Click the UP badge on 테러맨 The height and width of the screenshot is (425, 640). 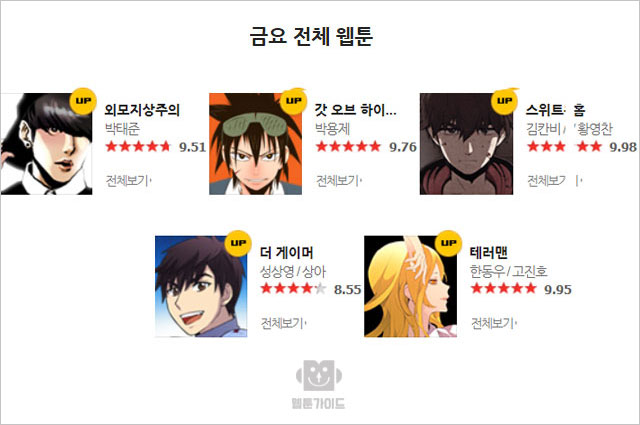(x=448, y=243)
